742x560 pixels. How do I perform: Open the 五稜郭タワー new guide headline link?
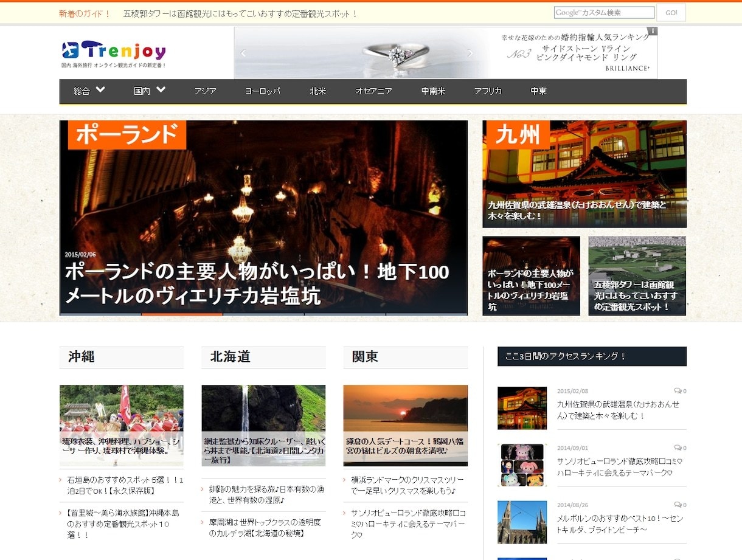pyautogui.click(x=240, y=13)
